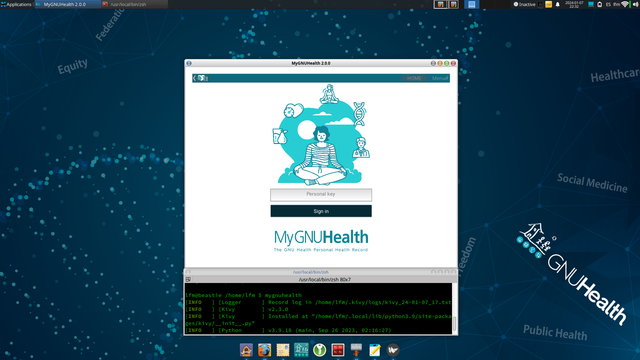The height and width of the screenshot is (360, 640).
Task: Open the HOME item in app bar
Action: pyautogui.click(x=414, y=78)
